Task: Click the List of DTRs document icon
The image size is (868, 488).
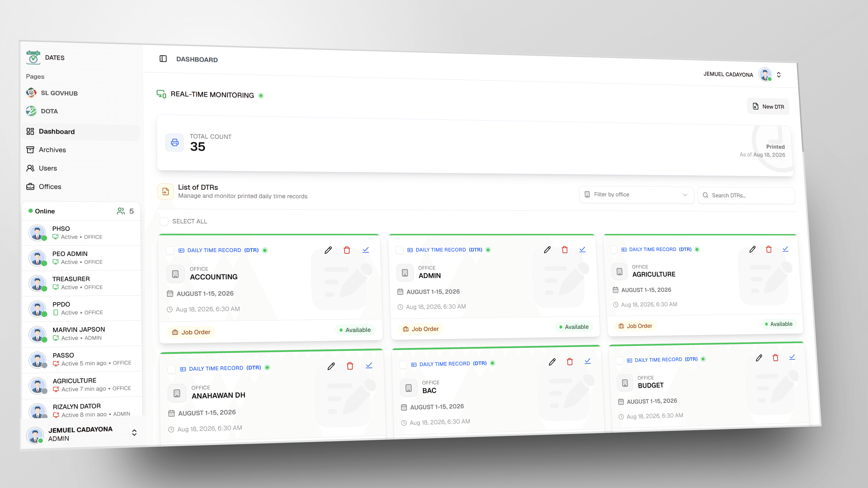Action: pos(165,192)
